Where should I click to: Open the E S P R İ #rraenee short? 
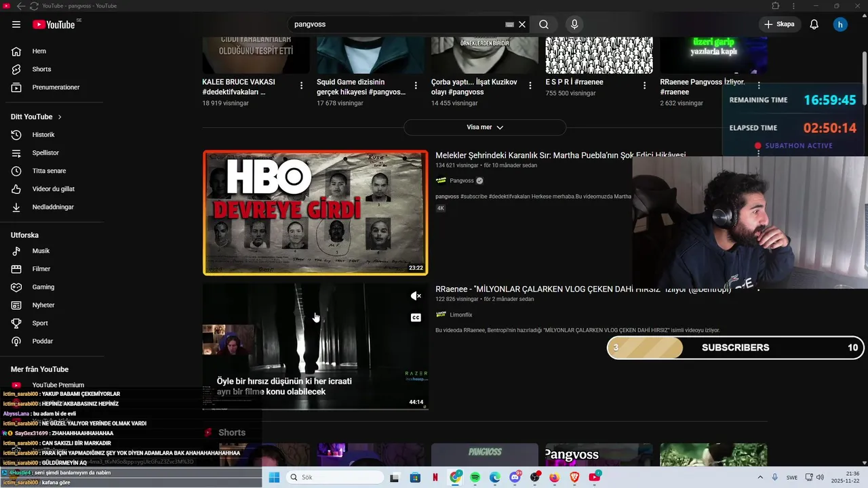574,82
